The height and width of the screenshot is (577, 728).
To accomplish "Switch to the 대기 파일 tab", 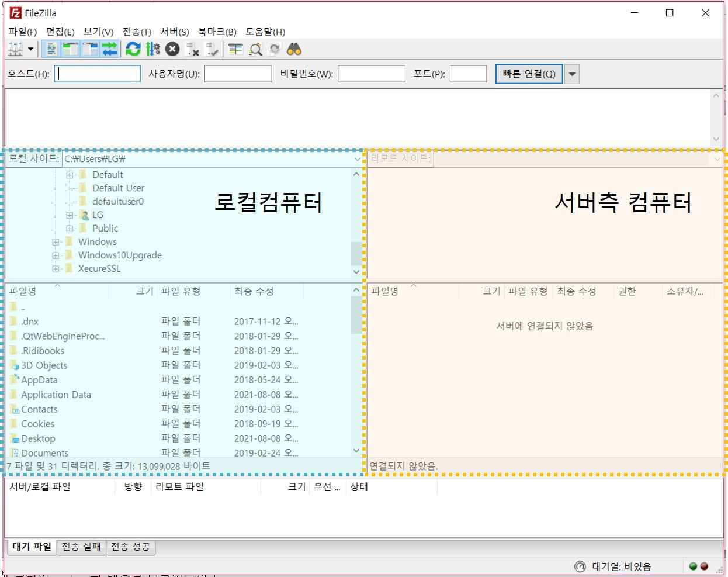I will tap(32, 547).
